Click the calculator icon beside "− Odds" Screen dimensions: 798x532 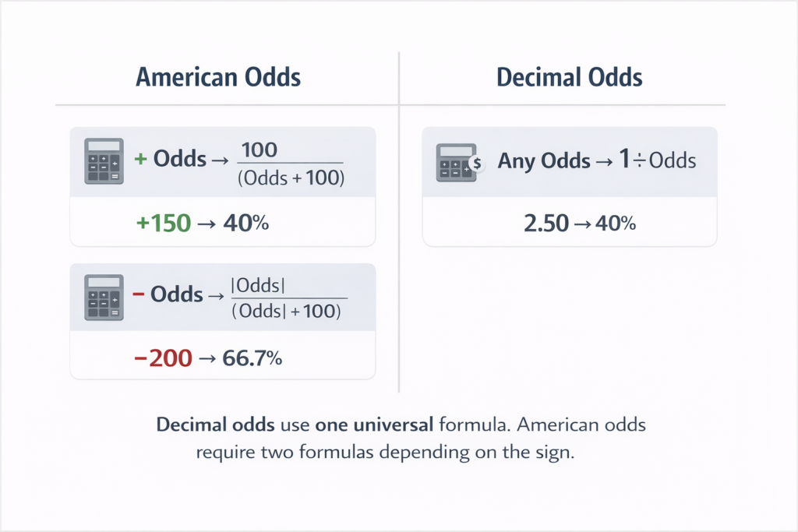(104, 296)
